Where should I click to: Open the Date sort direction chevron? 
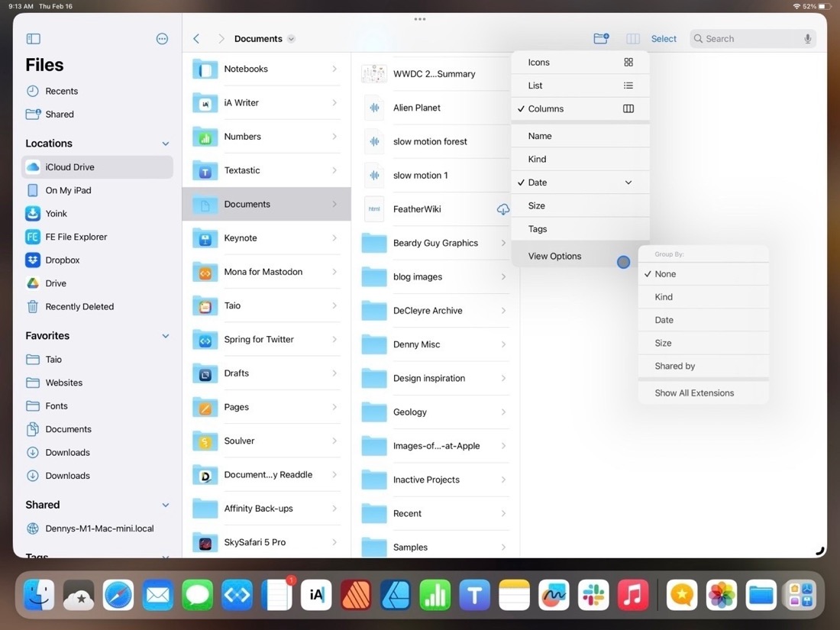tap(628, 183)
